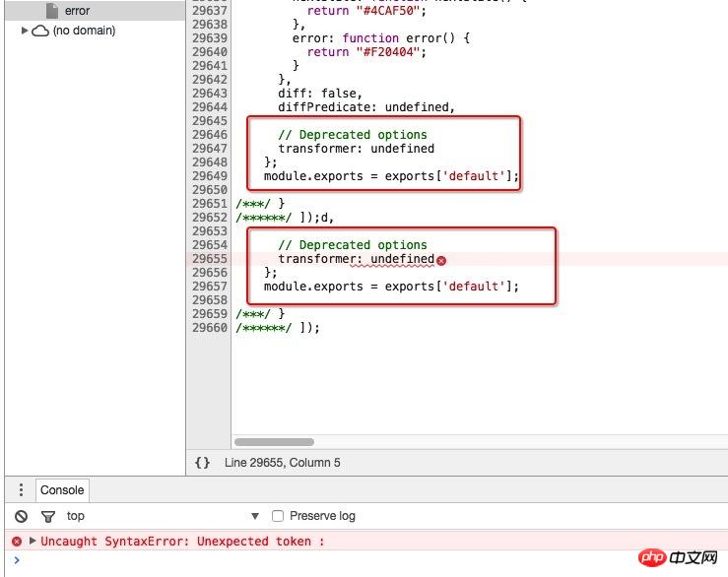
Task: Click line number 29643 in the gutter
Action: click(x=210, y=94)
